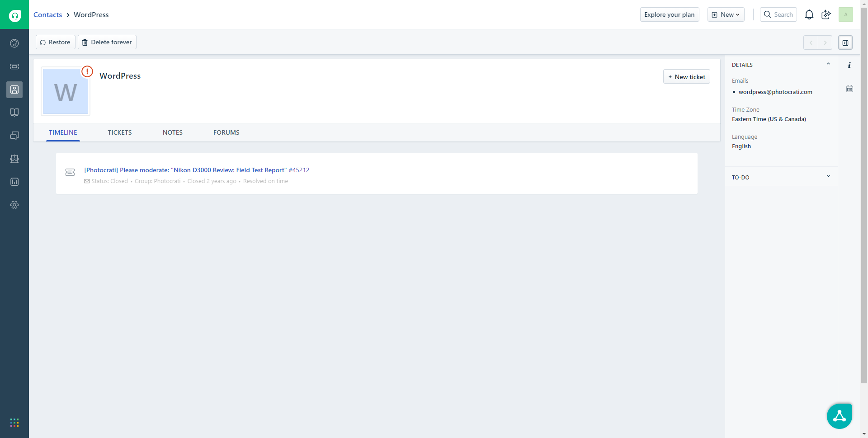Viewport: 868px width, 438px height.
Task: Open the Freddy AI sparkle icon
Action: (826, 14)
